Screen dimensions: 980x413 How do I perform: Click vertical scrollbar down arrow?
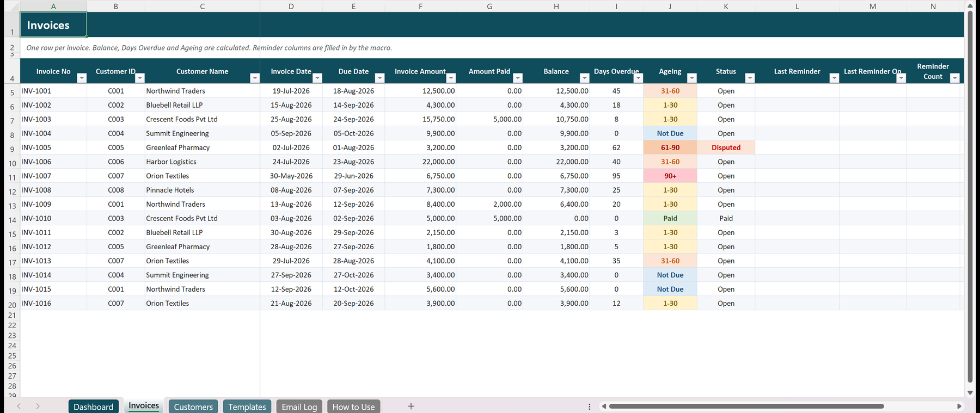pyautogui.click(x=970, y=392)
